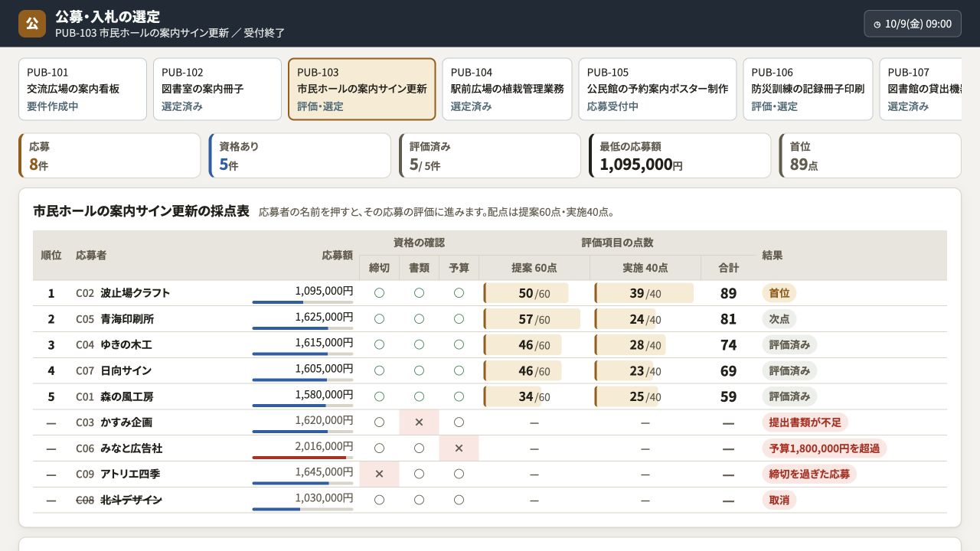Viewport: 980px width, 551px height.
Task: Open struck-through applicant 北斗デザイン
Action: [132, 500]
